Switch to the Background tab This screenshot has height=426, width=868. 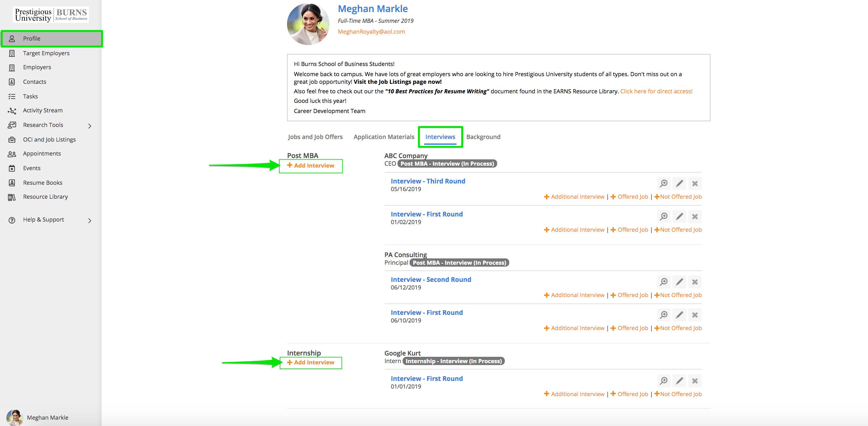[483, 137]
